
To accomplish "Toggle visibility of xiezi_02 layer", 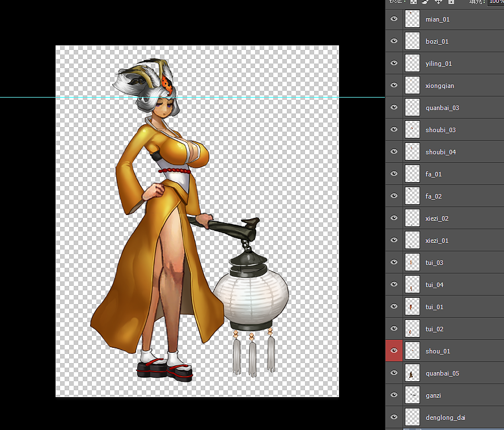I will coord(394,218).
